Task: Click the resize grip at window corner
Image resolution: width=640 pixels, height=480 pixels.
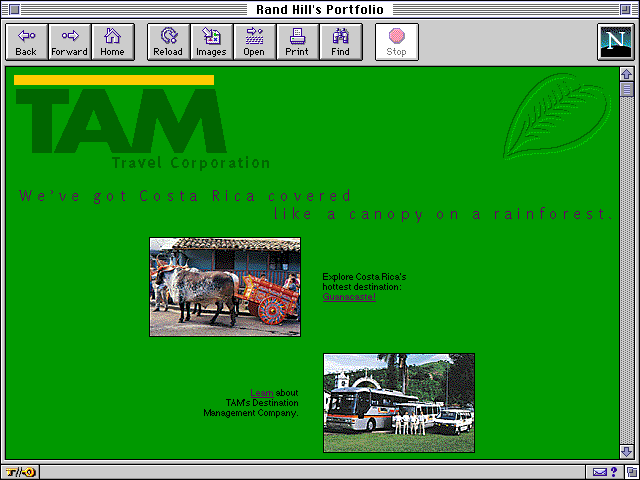Action: pos(632,473)
